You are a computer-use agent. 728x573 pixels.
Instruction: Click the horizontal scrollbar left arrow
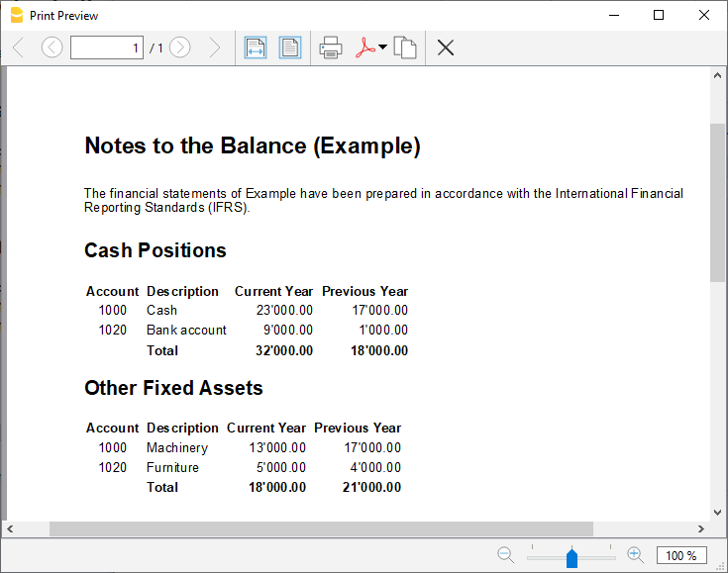[10, 529]
